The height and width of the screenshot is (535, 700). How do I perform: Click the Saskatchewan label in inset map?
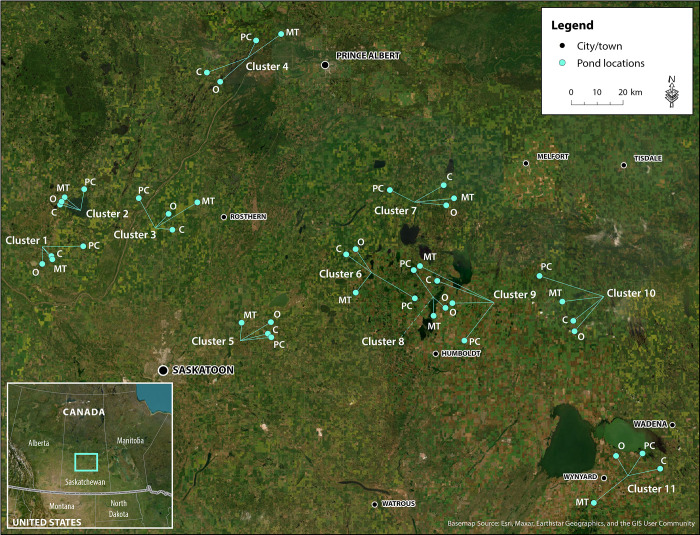click(x=85, y=482)
